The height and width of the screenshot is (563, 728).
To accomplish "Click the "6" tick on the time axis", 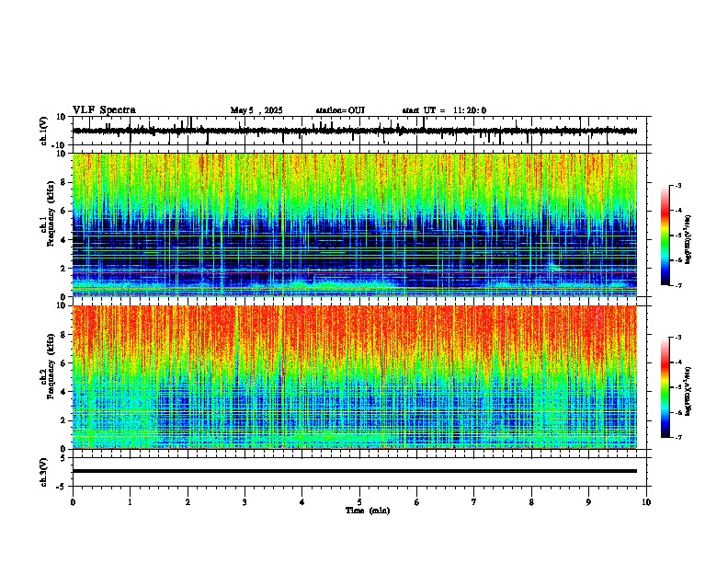I will pyautogui.click(x=417, y=502).
